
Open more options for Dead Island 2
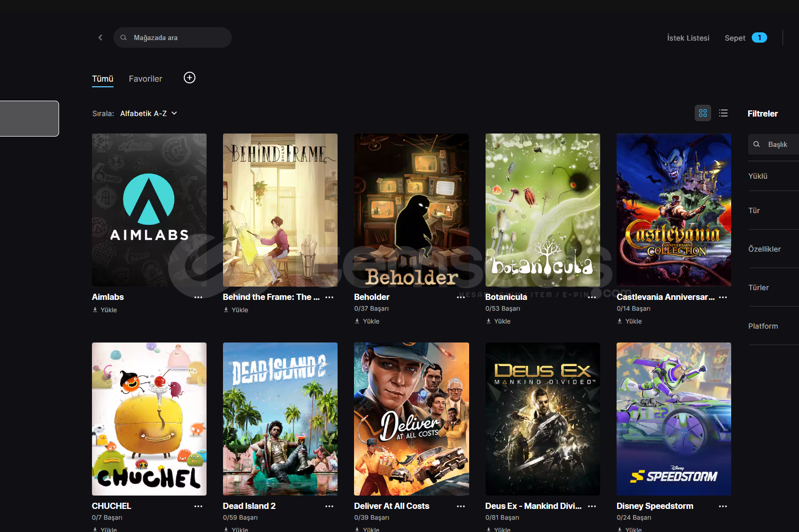pyautogui.click(x=329, y=506)
